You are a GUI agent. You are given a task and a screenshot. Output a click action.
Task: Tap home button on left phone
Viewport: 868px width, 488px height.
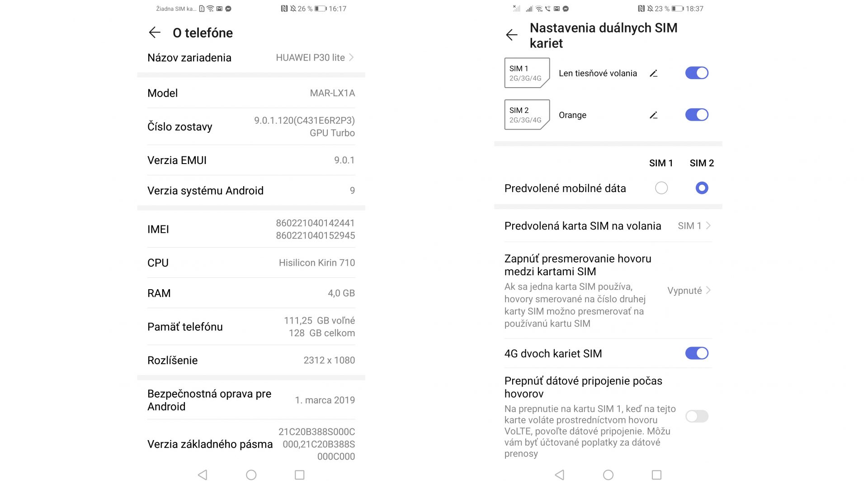[x=251, y=475]
